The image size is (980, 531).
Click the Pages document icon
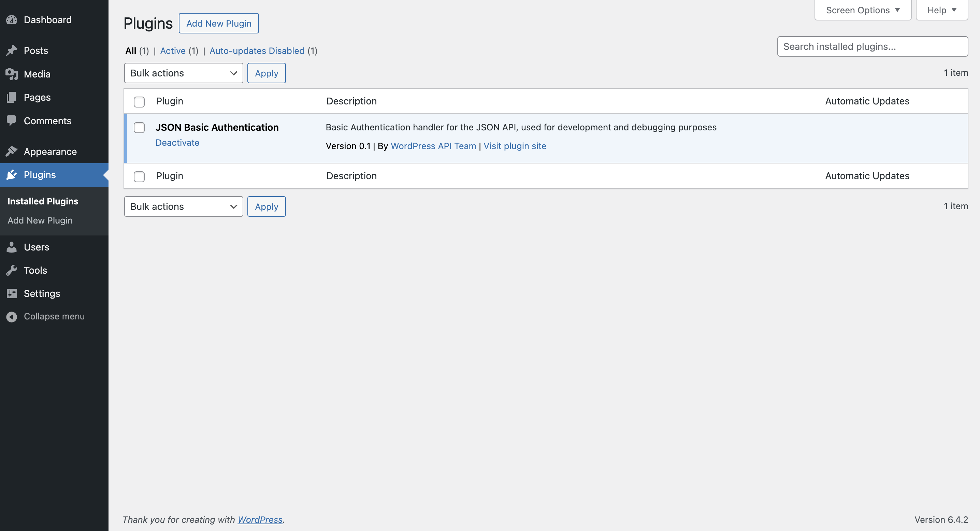tap(12, 97)
